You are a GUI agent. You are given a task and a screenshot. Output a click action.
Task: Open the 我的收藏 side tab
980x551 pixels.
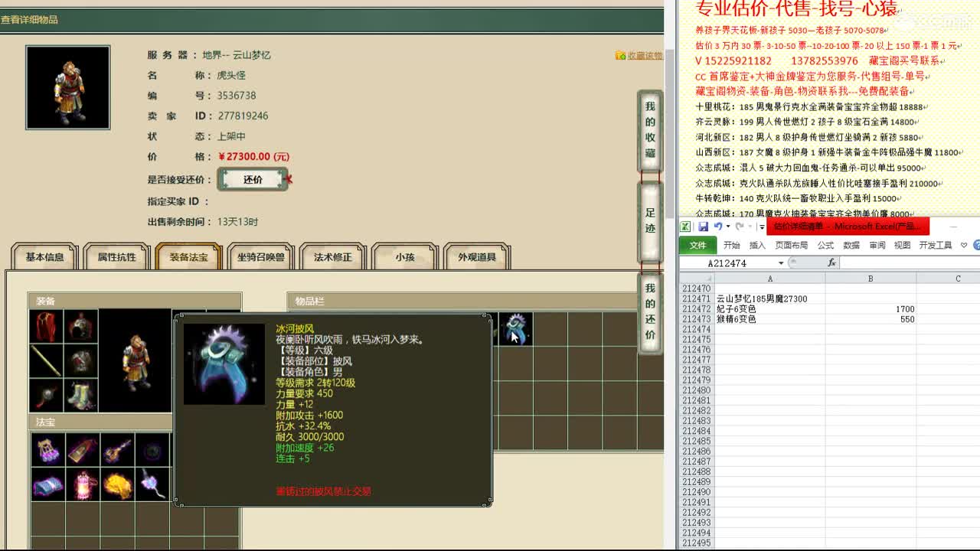(x=650, y=130)
